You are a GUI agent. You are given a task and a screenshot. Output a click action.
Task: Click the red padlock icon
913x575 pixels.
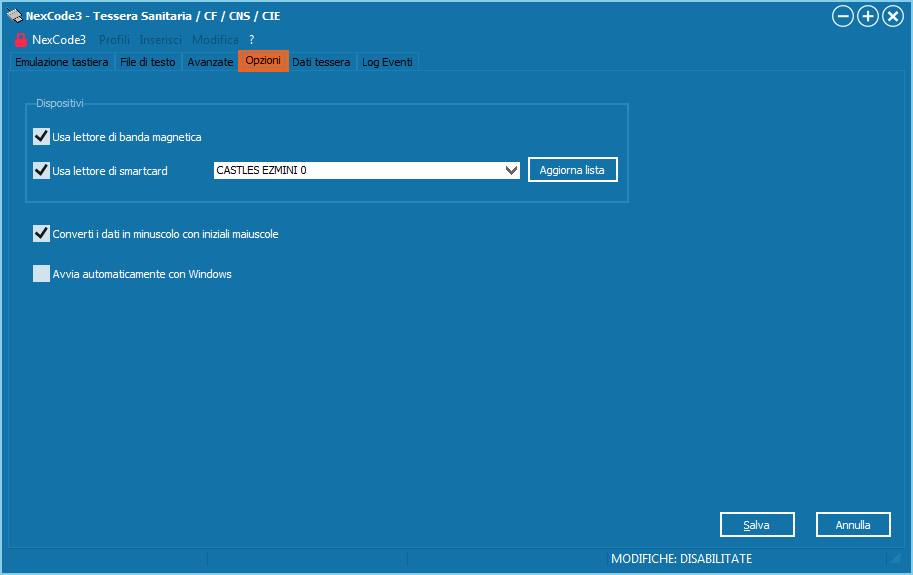20,40
